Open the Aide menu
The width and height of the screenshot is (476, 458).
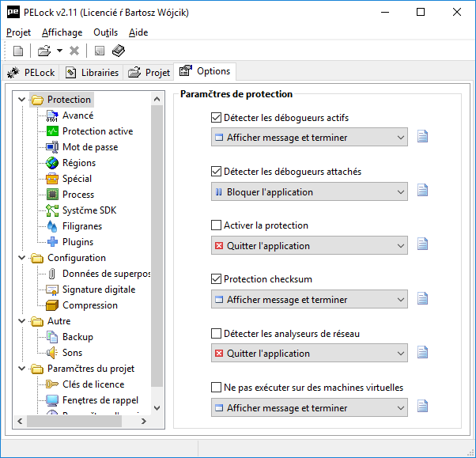pyautogui.click(x=138, y=32)
